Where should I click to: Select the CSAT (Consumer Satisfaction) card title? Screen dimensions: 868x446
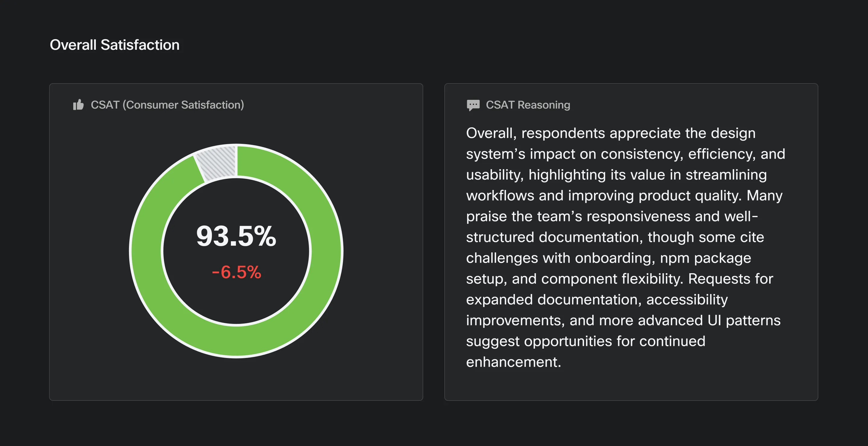(x=167, y=105)
